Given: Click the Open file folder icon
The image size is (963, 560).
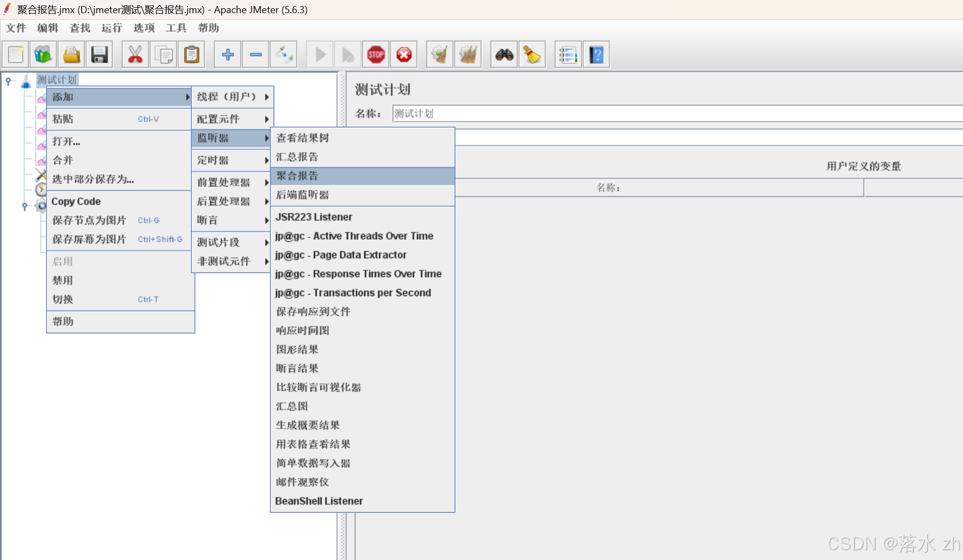Looking at the screenshot, I should click(x=71, y=54).
